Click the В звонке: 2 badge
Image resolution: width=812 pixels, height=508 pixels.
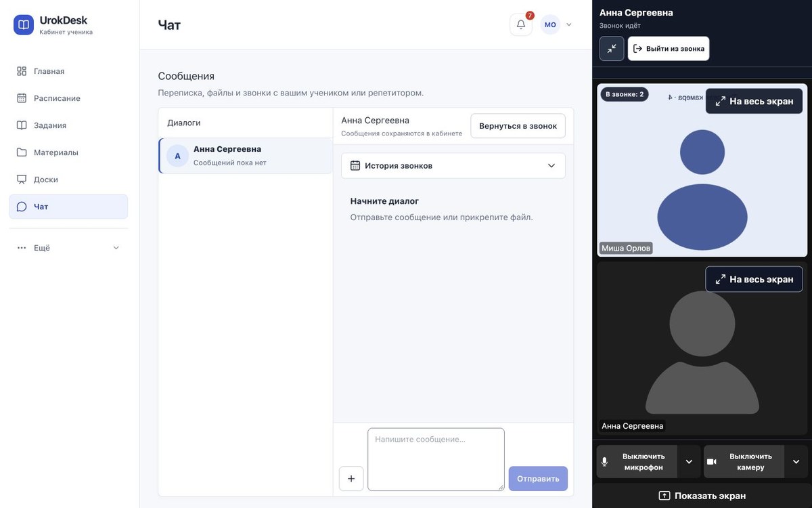[x=625, y=94]
